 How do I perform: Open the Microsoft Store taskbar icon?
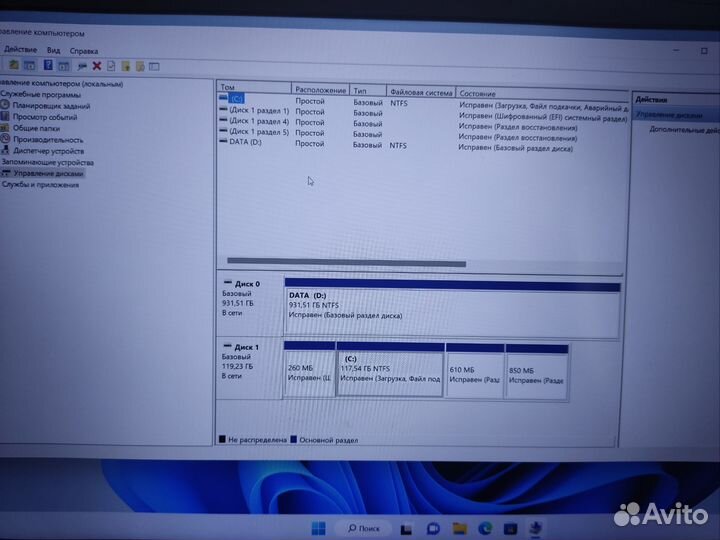pyautogui.click(x=511, y=529)
